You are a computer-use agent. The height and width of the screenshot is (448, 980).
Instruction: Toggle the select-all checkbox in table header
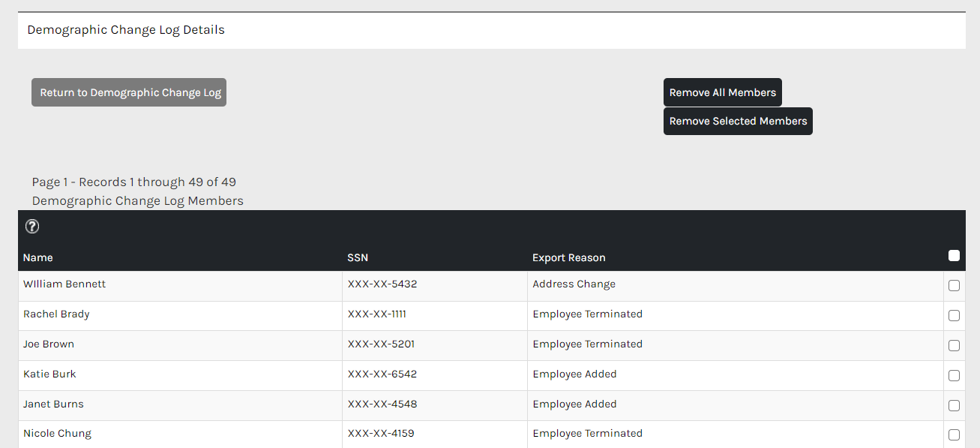click(954, 256)
